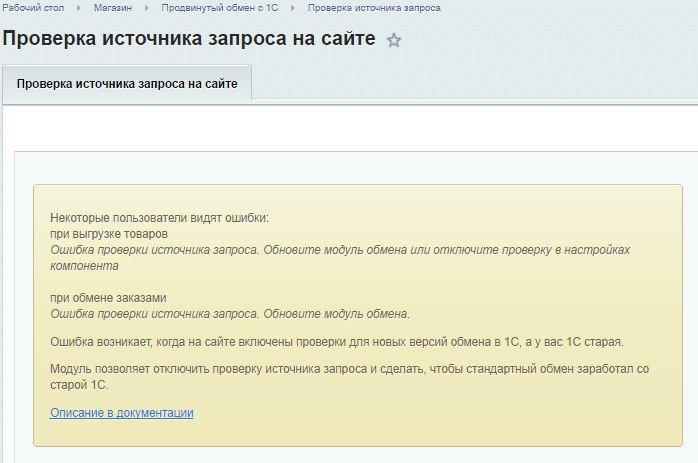The image size is (698, 463).
Task: Click paragraph starting with Ошибка возникает
Action: click(x=336, y=342)
